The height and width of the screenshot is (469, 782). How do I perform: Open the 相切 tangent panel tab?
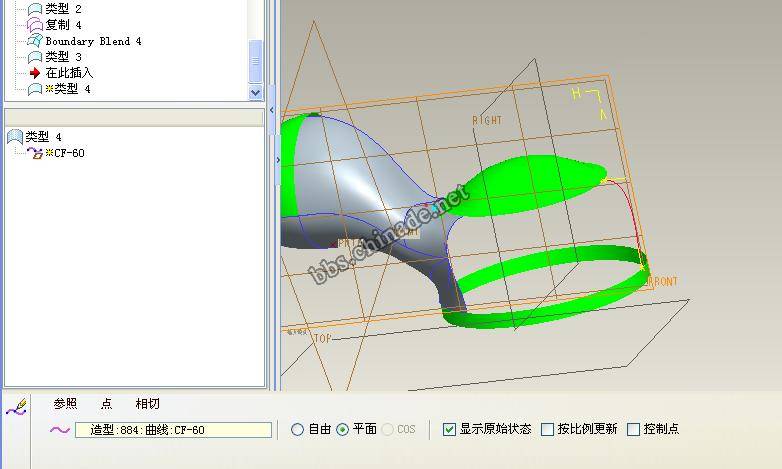147,404
